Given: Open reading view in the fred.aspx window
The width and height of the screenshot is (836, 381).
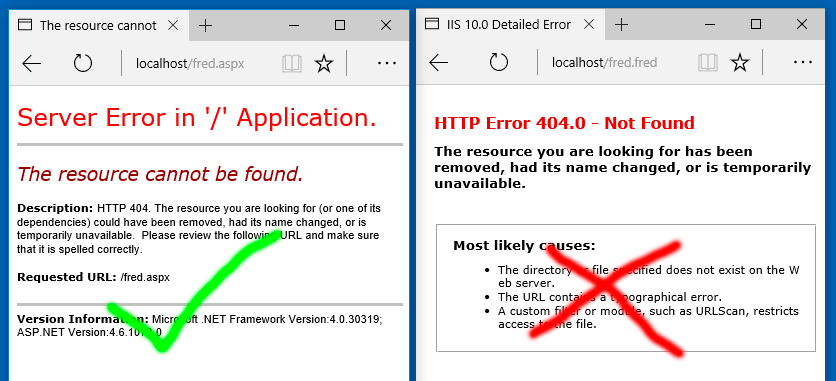Looking at the screenshot, I should pyautogui.click(x=292, y=64).
